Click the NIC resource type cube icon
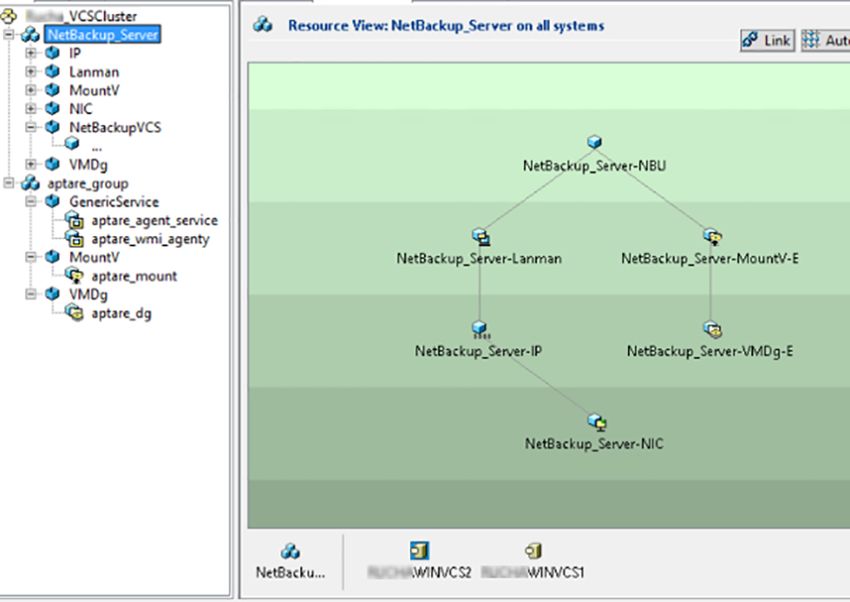 [x=52, y=108]
